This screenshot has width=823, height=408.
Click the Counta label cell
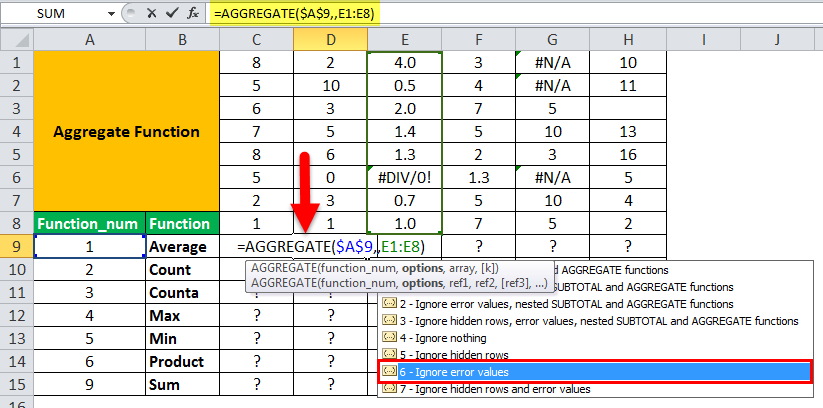point(183,292)
